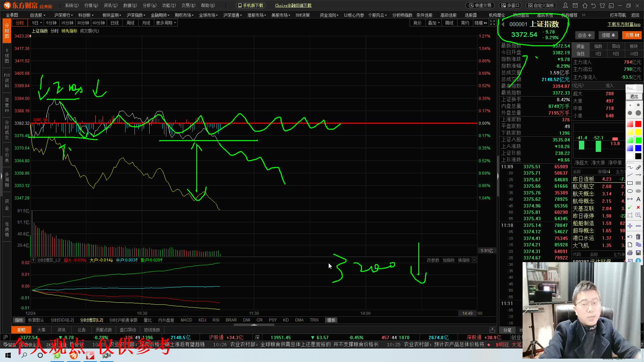Expand the 全球市场 menu dropdown
Image resolution: width=644 pixels, height=362 pixels.
click(208, 15)
